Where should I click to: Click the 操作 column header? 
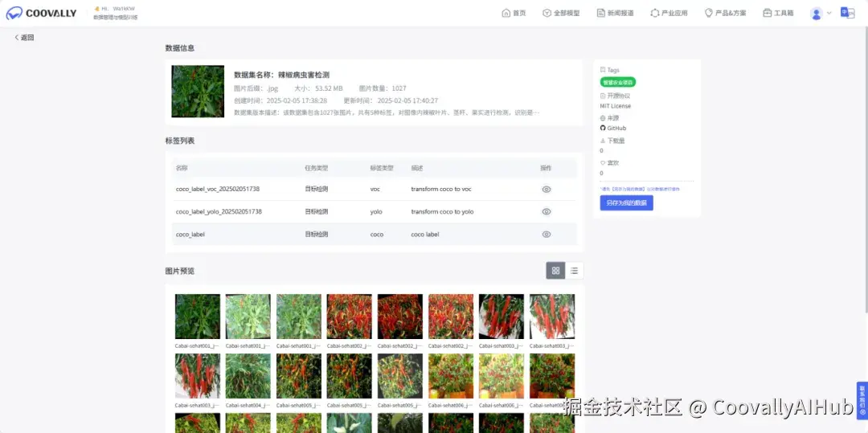(x=546, y=168)
